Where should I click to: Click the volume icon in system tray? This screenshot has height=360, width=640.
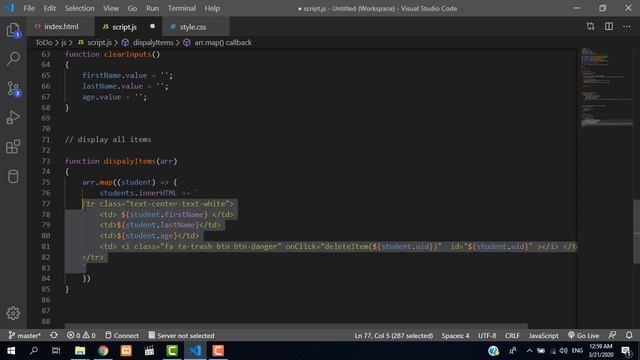[x=564, y=351]
